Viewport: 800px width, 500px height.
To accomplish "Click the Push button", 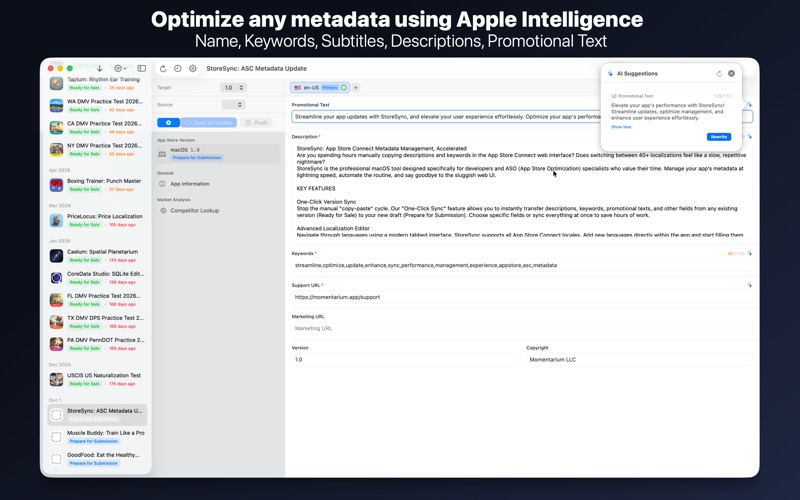I will [x=257, y=122].
